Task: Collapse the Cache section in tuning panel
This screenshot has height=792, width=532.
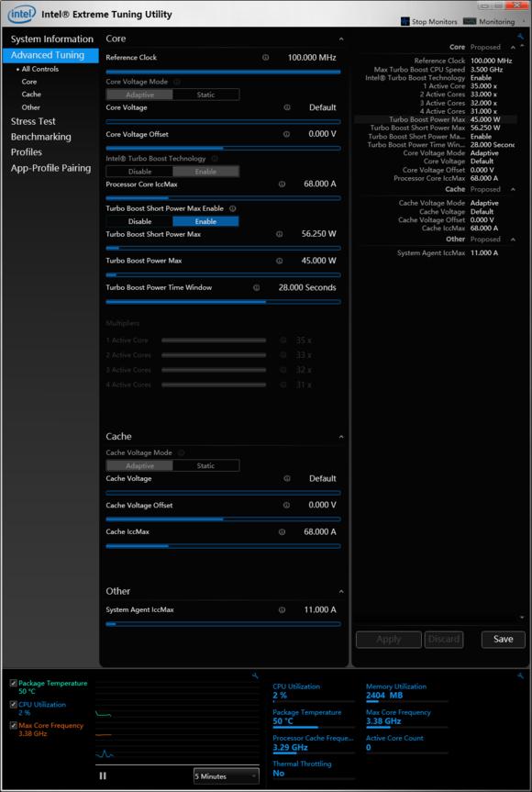Action: (341, 437)
